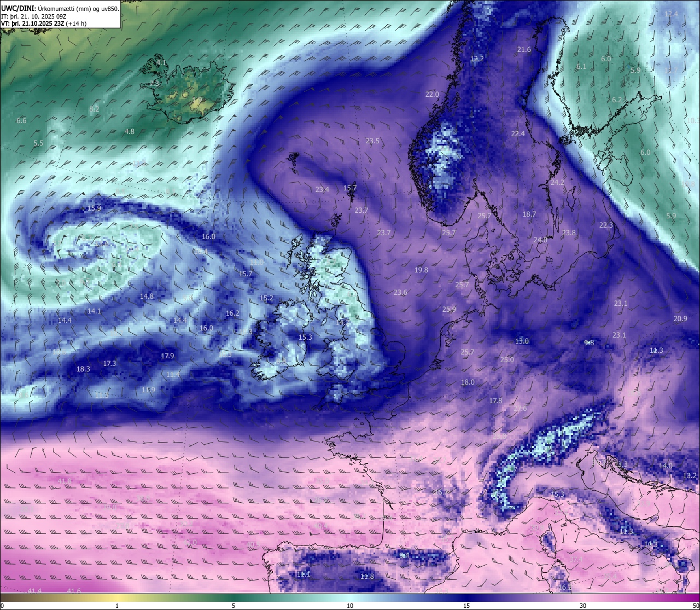Click the 8.2 value south of Iceland
The width and height of the screenshot is (700, 610).
94,109
